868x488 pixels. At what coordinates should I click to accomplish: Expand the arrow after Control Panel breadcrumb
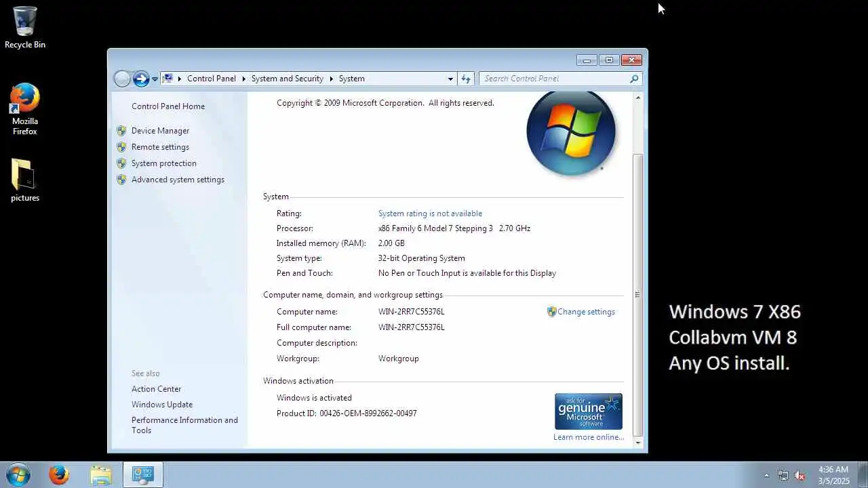pyautogui.click(x=244, y=79)
